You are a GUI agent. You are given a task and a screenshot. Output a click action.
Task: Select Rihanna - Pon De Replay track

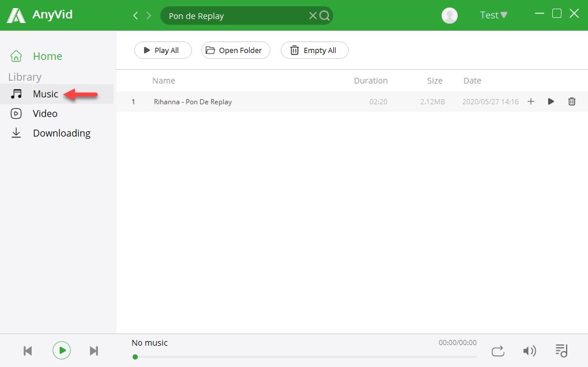(193, 102)
